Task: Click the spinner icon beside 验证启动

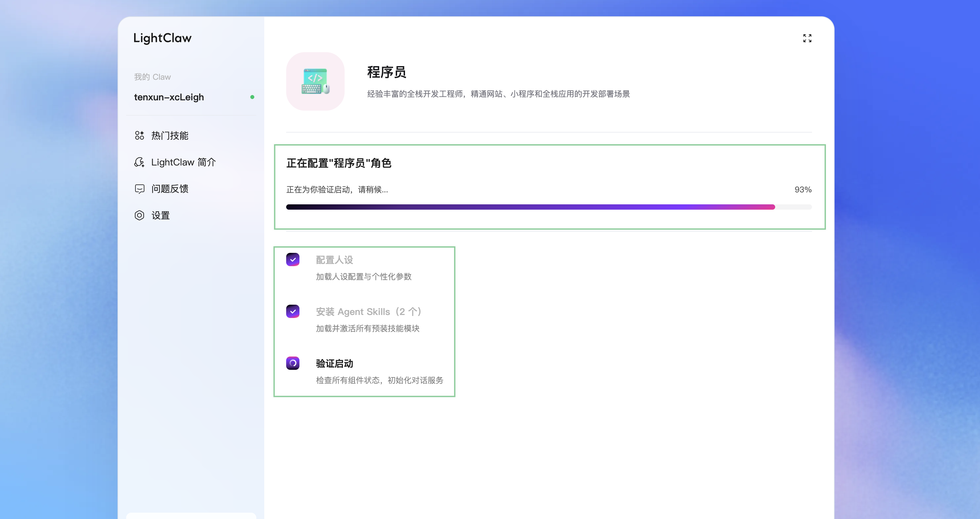Action: coord(292,363)
